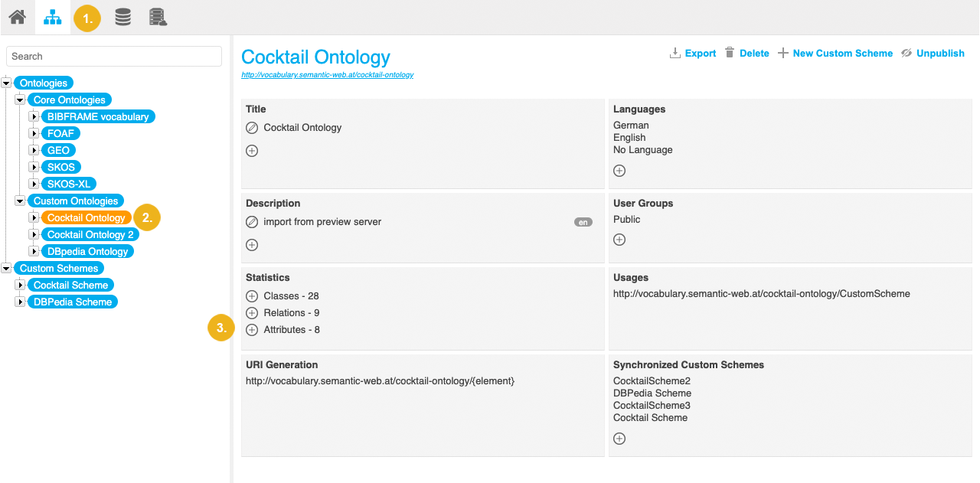Remove the Title value using the no-entry icon
The width and height of the screenshot is (980, 483).
tap(252, 127)
